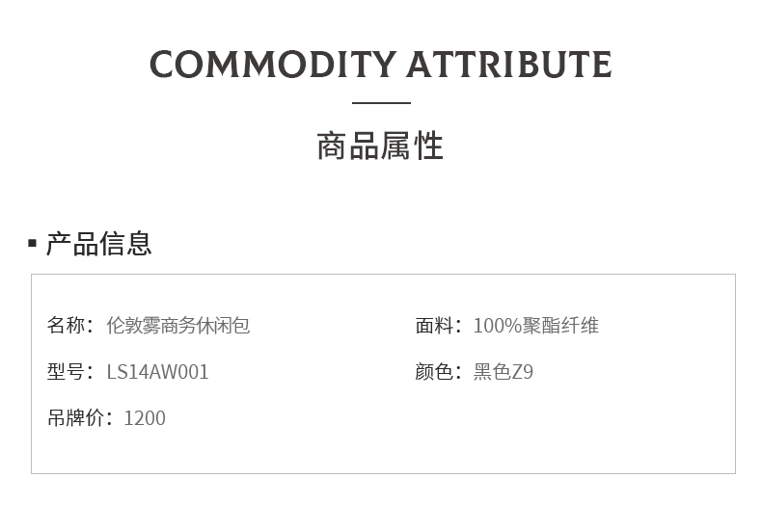Click the 型号 field label

click(67, 372)
